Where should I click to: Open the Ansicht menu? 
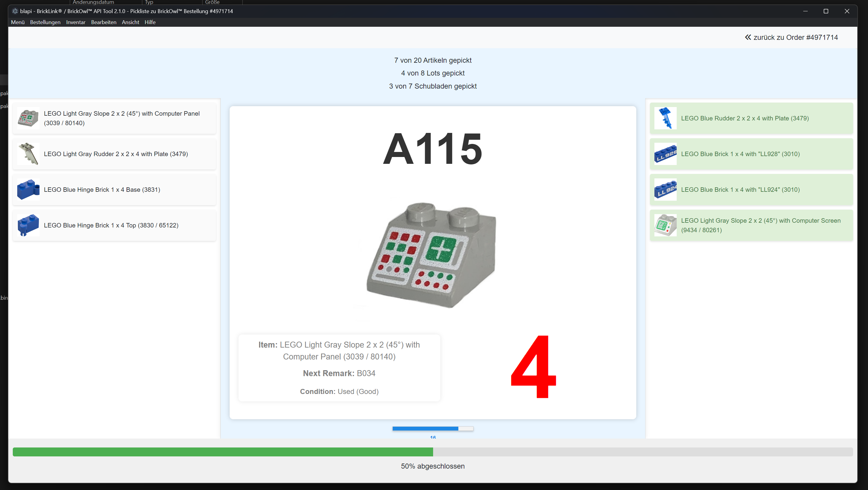pyautogui.click(x=130, y=22)
